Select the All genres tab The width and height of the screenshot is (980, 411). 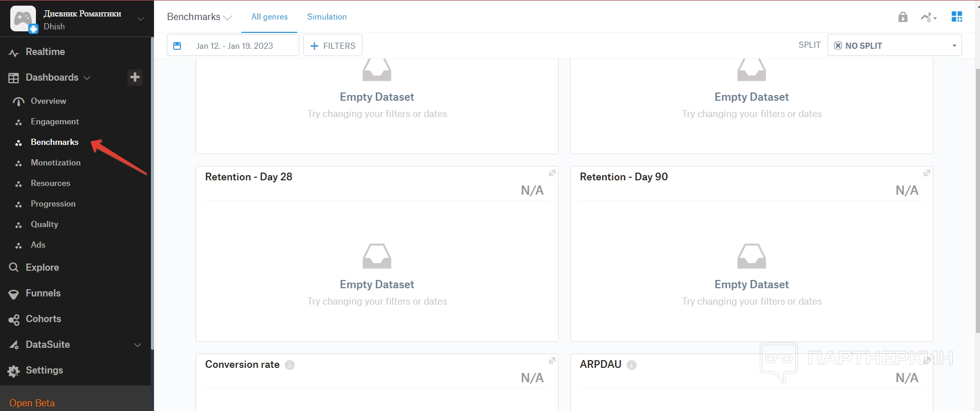tap(270, 17)
